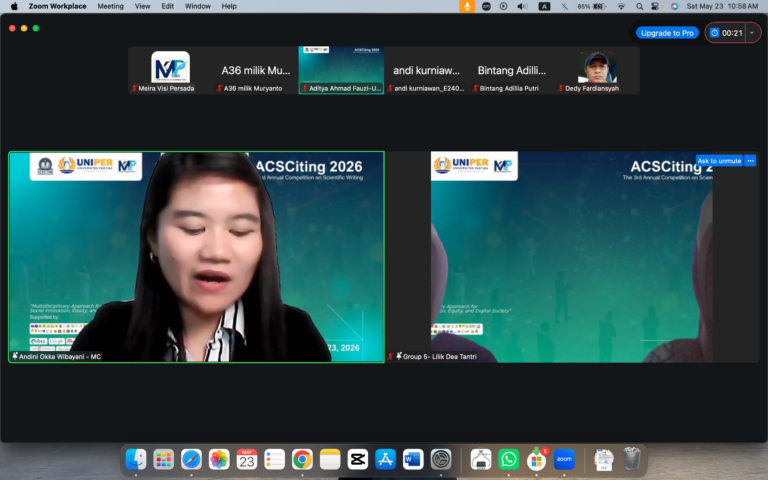
Task: Select Meira Visi Persada participant thumbnail
Action: click(170, 70)
